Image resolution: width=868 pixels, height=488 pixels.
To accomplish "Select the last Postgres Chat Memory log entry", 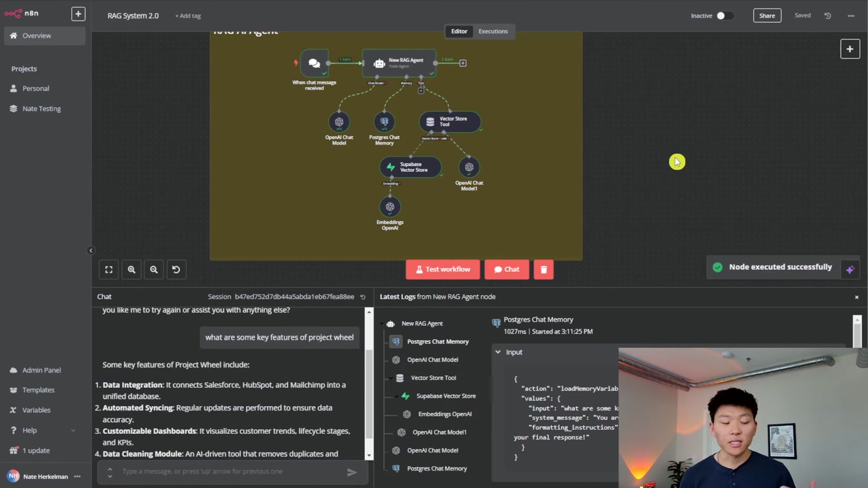I will pyautogui.click(x=437, y=468).
